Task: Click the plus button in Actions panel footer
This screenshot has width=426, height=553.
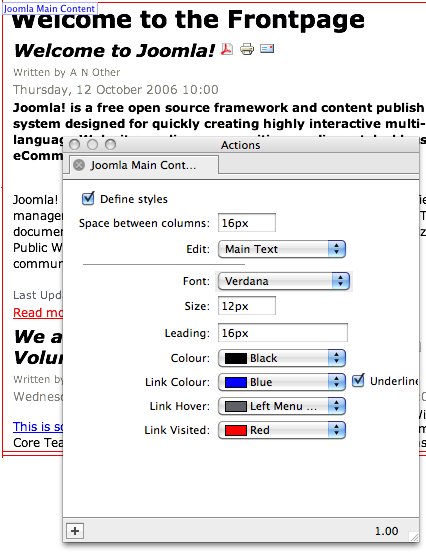Action: pyautogui.click(x=75, y=531)
